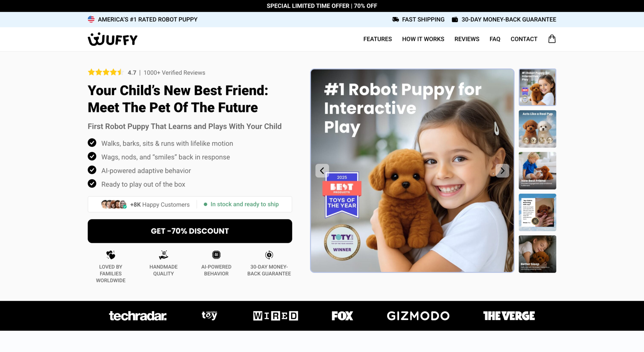Select the Acts Like a Real Pup thumbnail
The height and width of the screenshot is (352, 644).
pyautogui.click(x=537, y=129)
